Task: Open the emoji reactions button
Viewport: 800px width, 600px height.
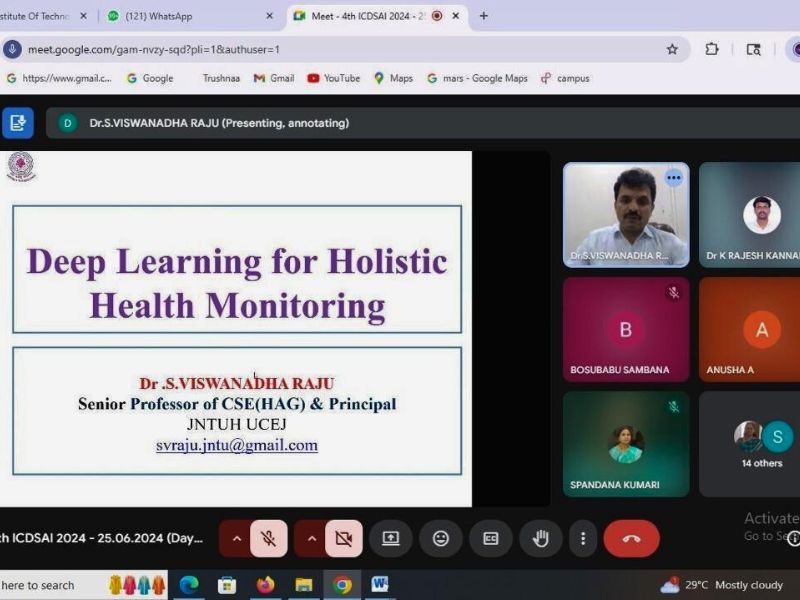Action: click(440, 539)
